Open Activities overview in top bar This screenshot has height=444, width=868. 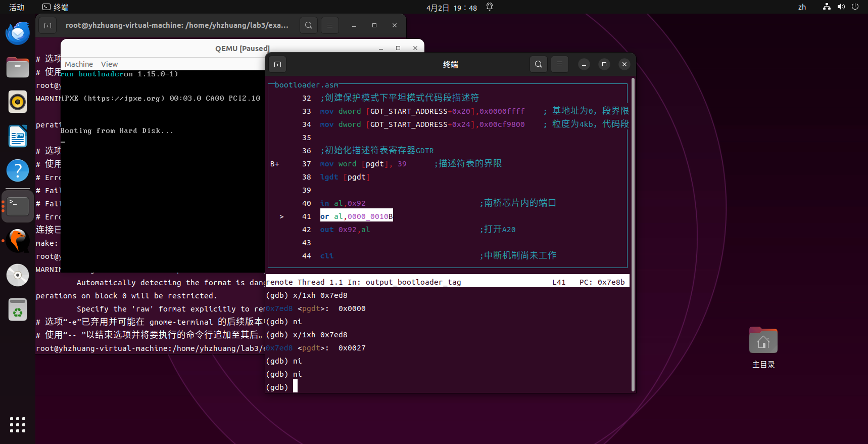[x=17, y=7]
